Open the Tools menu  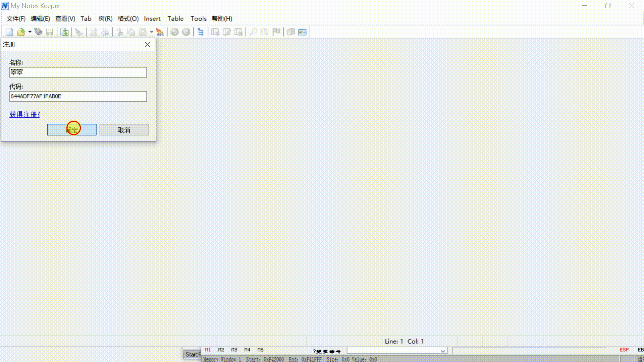pyautogui.click(x=199, y=19)
